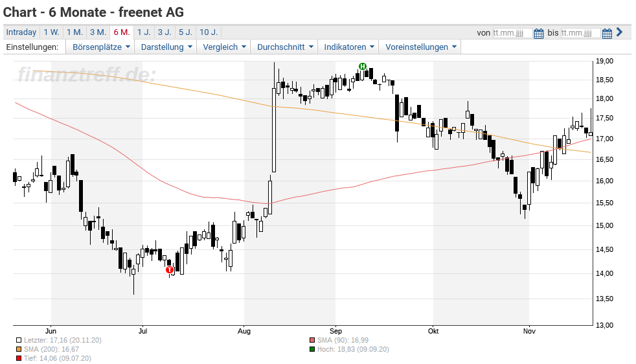Image resolution: width=636 pixels, height=364 pixels.
Task: Click the 'Jul' axis label
Action: point(142,331)
